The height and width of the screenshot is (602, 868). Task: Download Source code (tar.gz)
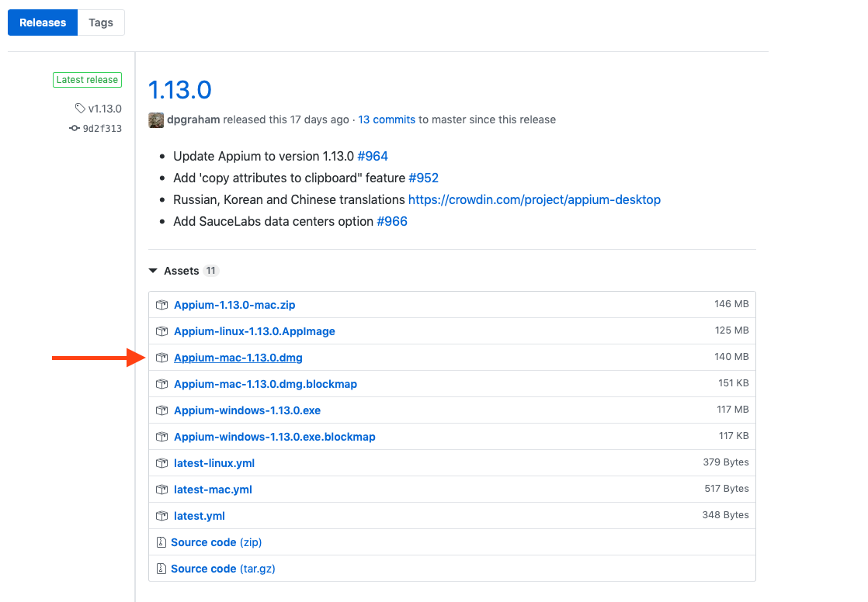pyautogui.click(x=223, y=569)
